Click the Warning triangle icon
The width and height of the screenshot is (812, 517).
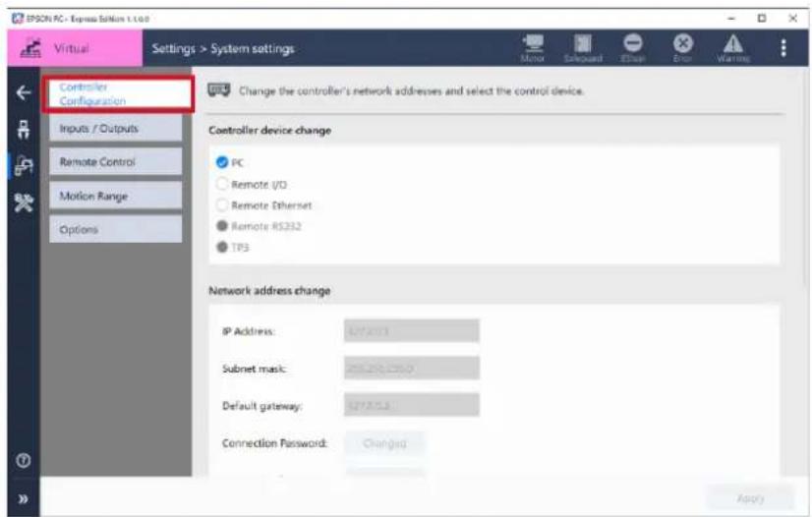click(732, 43)
